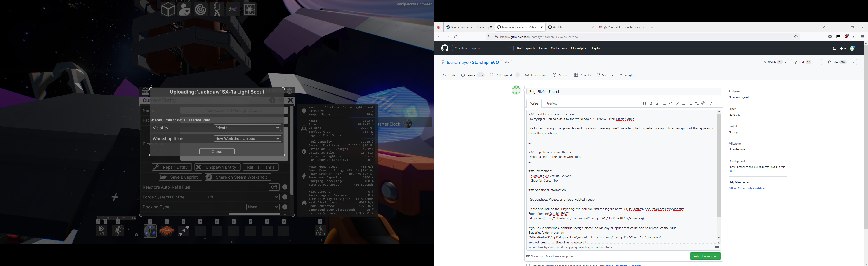Select the logic circuit chip icon
The width and height of the screenshot is (868, 266).
(x=249, y=9)
